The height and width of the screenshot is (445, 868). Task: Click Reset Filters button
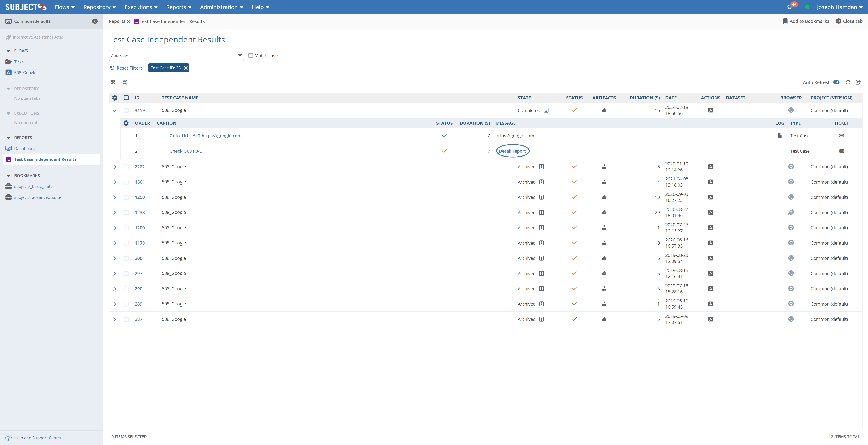tap(126, 68)
